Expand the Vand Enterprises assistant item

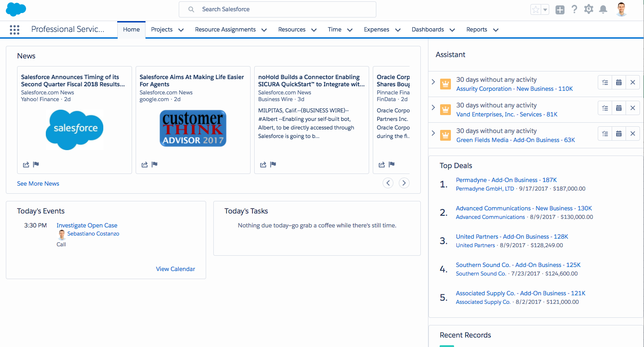coord(433,107)
